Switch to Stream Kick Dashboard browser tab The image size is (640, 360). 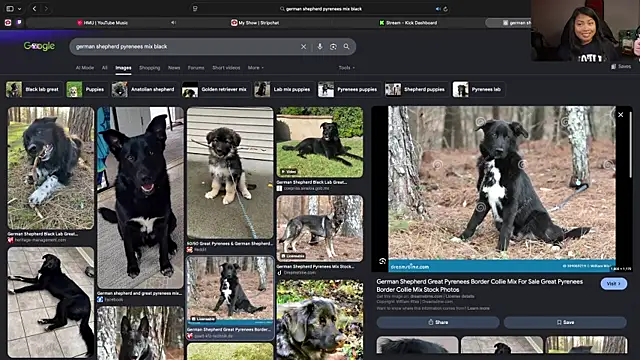coord(408,23)
